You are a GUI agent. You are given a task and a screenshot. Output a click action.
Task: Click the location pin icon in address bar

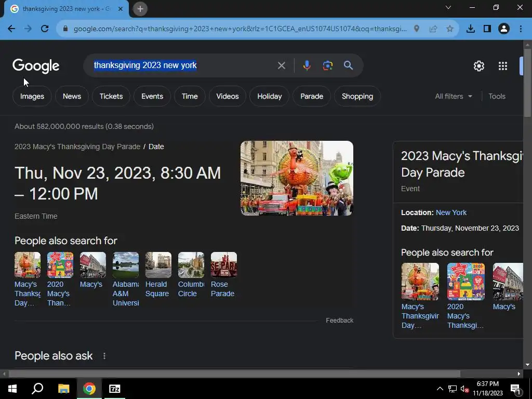(x=417, y=29)
